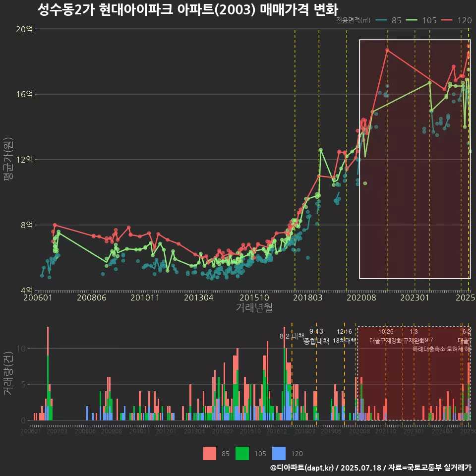Click the 전용면적(㎡) legend label
Viewport: 476px width, 476px height.
[354, 20]
